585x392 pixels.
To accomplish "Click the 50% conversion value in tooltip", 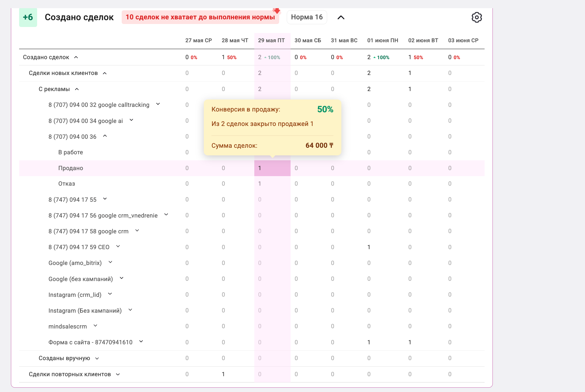I will tap(325, 109).
